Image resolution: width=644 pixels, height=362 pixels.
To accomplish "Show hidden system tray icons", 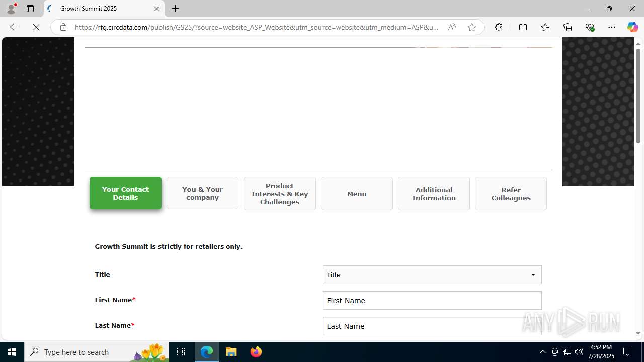I will pos(542,352).
